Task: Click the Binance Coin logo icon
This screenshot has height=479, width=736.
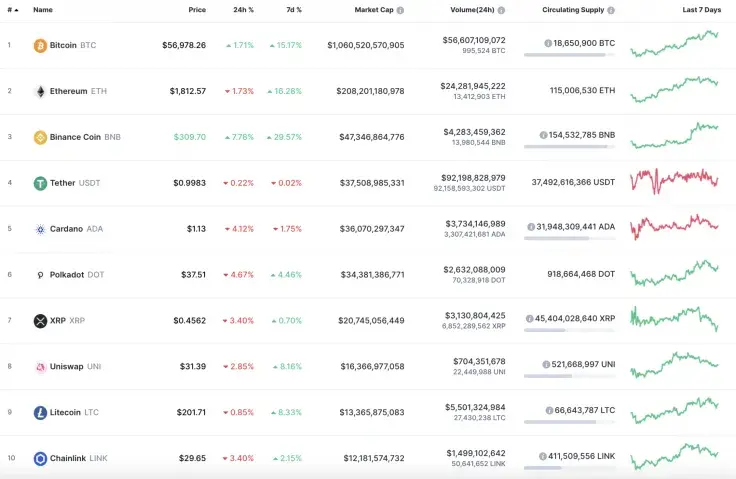Action: [x=40, y=137]
